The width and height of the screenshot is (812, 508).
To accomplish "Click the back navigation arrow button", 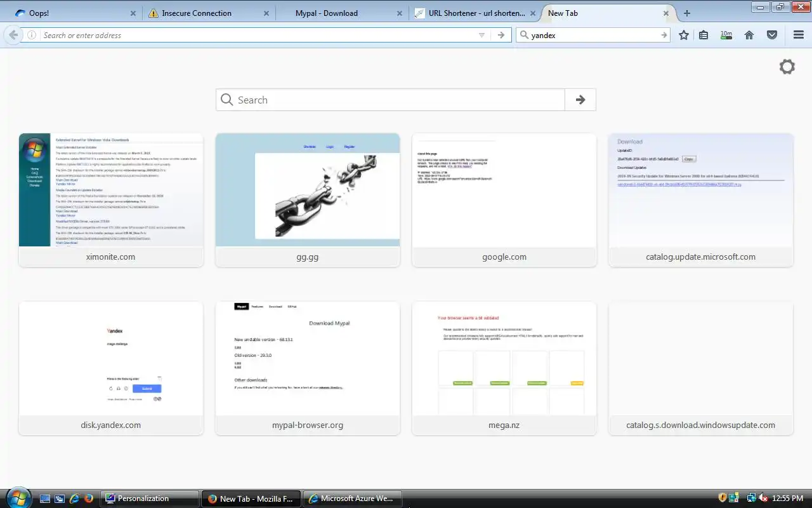I will click(13, 35).
